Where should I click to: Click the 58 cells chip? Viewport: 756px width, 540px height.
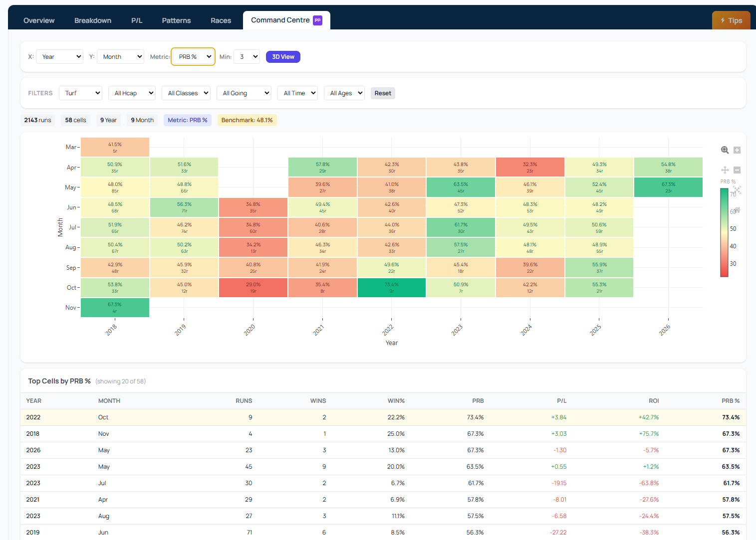tap(75, 120)
